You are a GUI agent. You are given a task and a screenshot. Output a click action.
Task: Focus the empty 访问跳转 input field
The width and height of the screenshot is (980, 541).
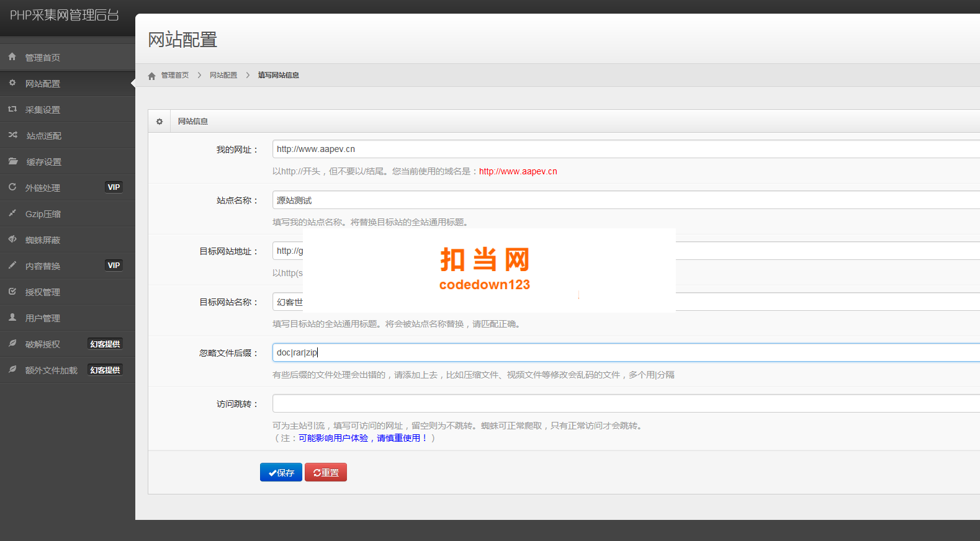tap(626, 403)
